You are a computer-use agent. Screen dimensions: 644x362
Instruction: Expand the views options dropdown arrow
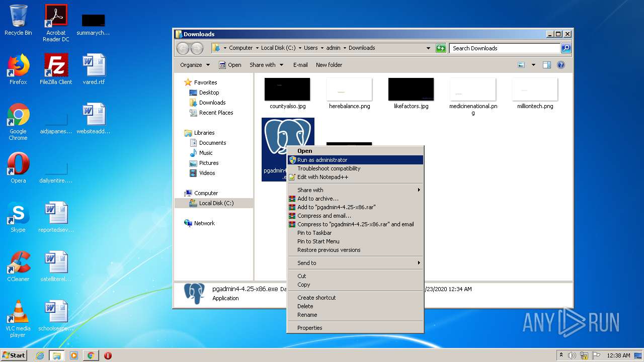coord(533,65)
